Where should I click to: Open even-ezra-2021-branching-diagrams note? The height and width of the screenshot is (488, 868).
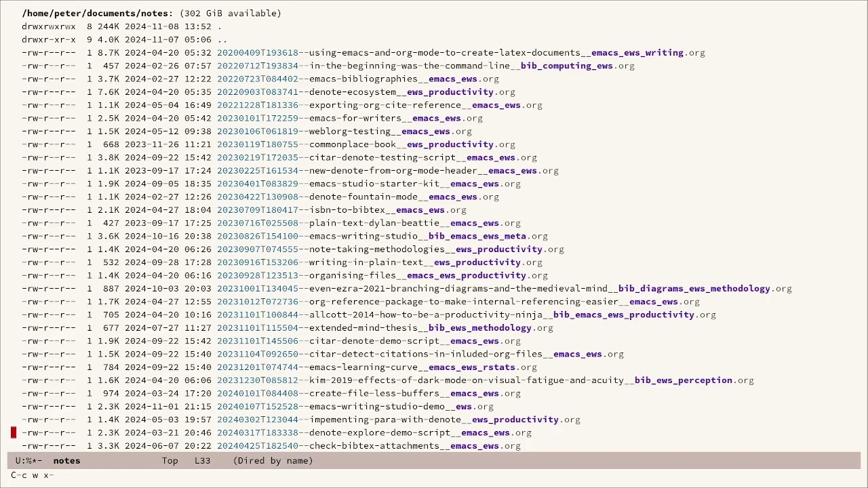click(505, 289)
